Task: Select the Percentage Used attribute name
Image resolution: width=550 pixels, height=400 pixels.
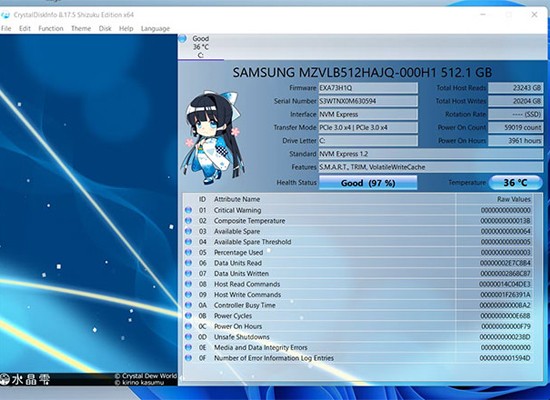Action: (x=239, y=252)
